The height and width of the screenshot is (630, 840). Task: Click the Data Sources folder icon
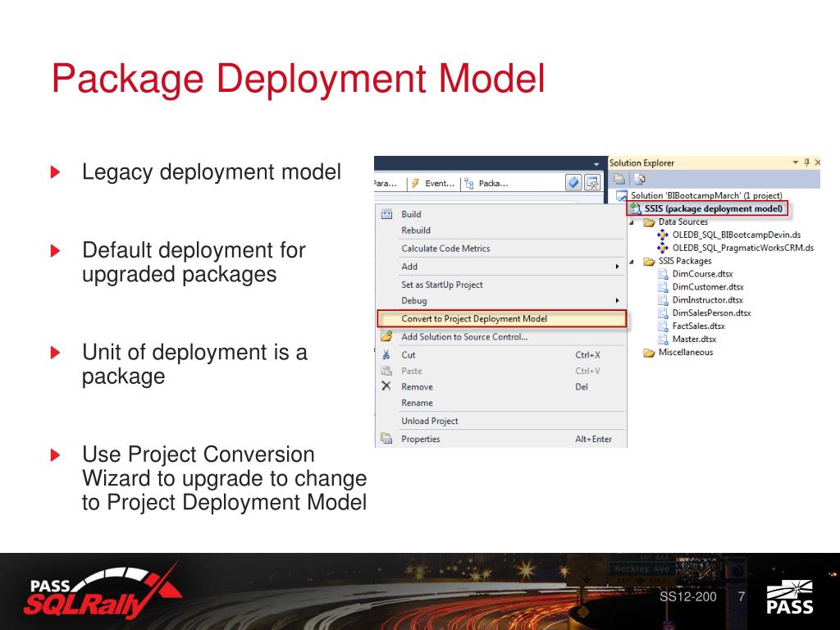pyautogui.click(x=650, y=221)
